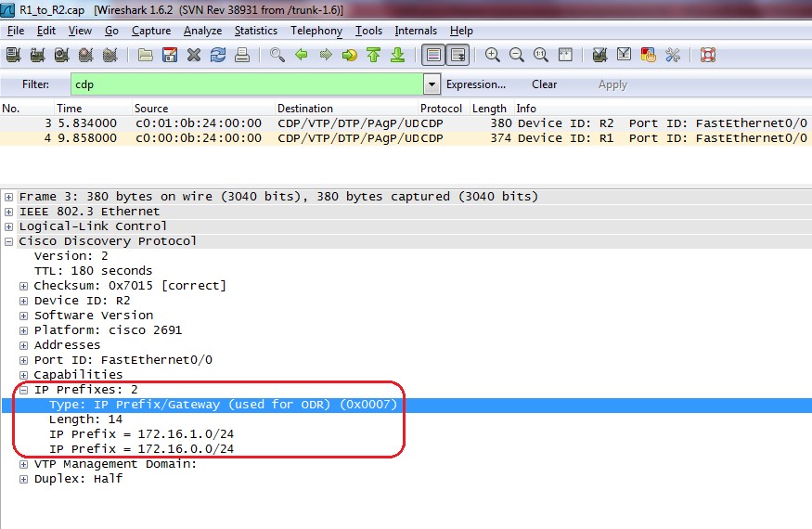This screenshot has height=529, width=812.
Task: Click the Expression... button
Action: (x=475, y=84)
